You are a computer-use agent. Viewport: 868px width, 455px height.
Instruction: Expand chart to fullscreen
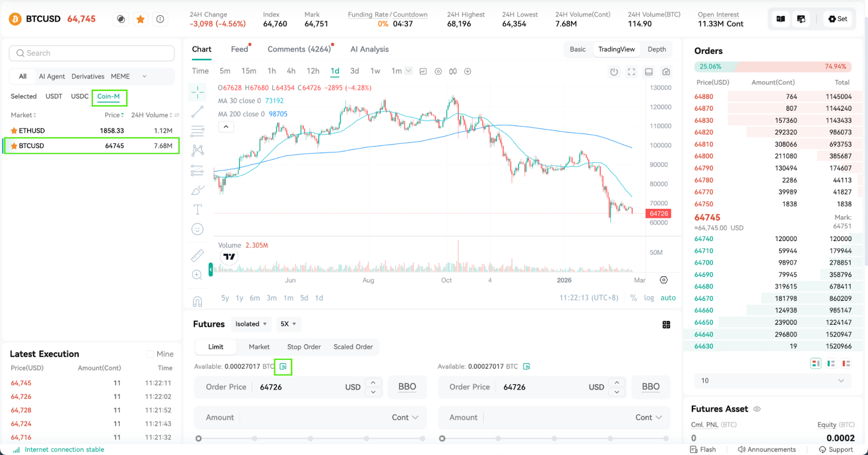(x=631, y=72)
